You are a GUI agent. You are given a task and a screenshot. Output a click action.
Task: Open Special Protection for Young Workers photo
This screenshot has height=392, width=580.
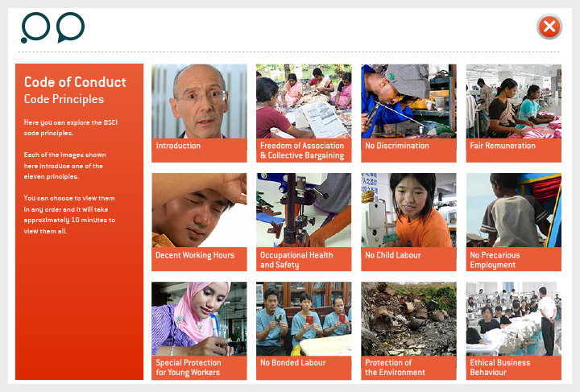click(199, 319)
